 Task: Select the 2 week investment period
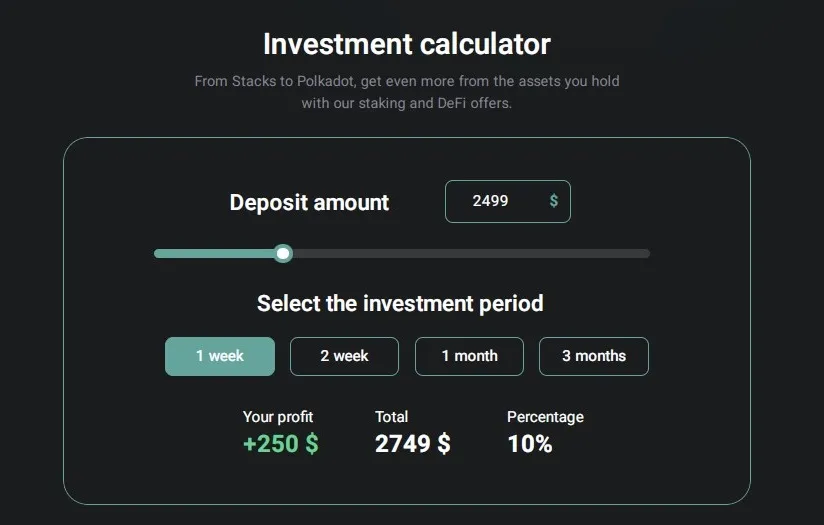[344, 356]
